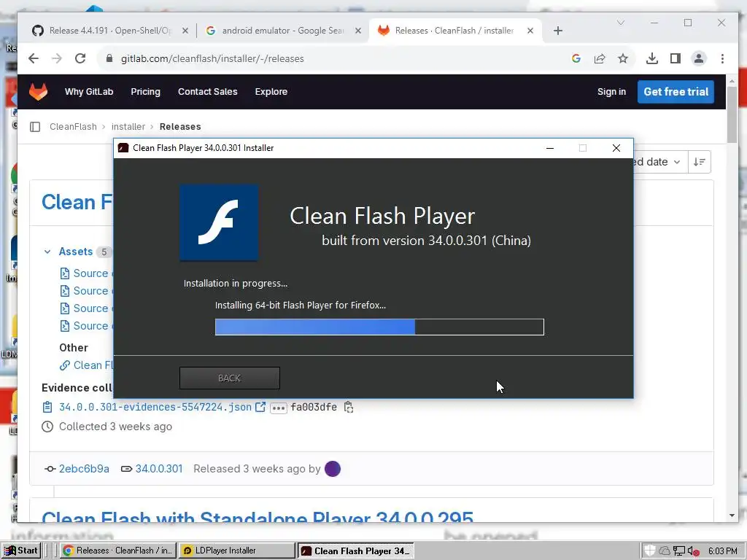The width and height of the screenshot is (747, 560).
Task: Open Chrome's three-dot menu
Action: point(723,58)
